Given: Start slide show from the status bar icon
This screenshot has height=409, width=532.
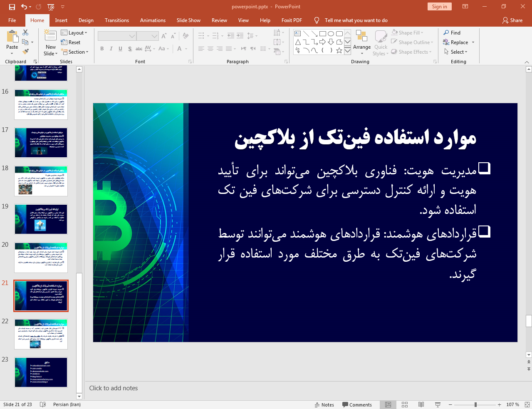Looking at the screenshot, I should pyautogui.click(x=438, y=404).
